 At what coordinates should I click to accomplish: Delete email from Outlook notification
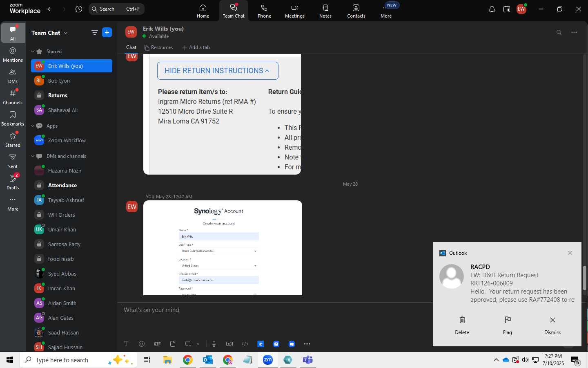tap(462, 325)
